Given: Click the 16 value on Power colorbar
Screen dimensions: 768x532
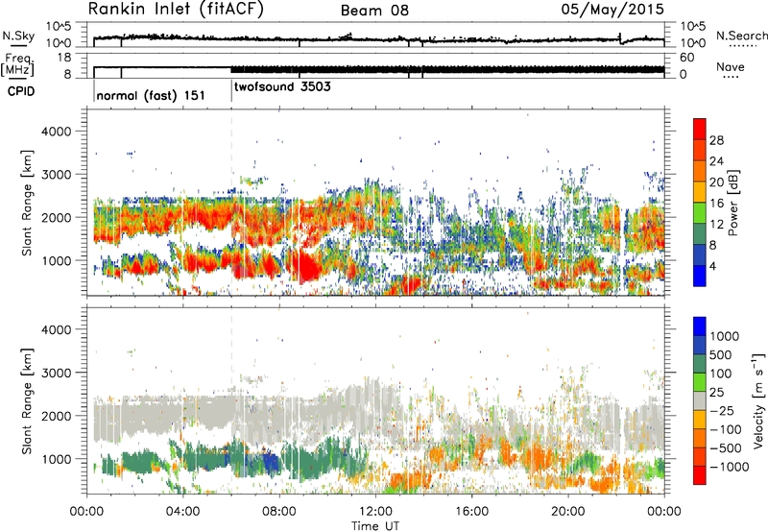Looking at the screenshot, I should pos(716,204).
